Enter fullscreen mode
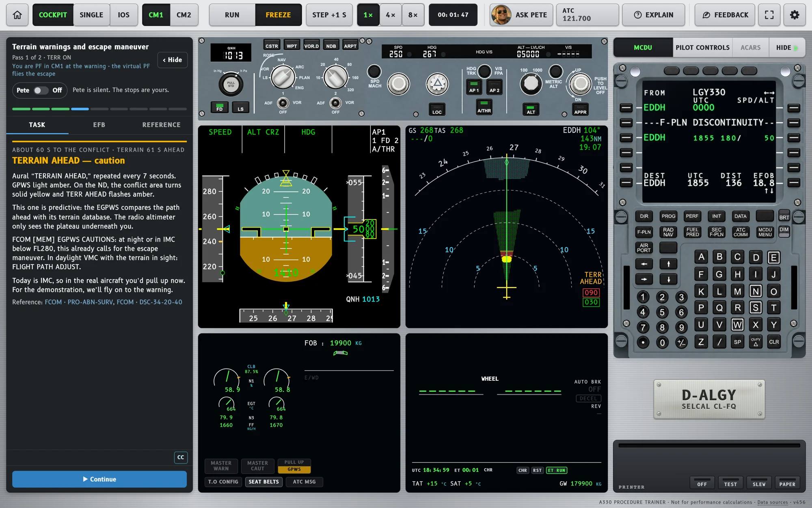 (x=769, y=15)
